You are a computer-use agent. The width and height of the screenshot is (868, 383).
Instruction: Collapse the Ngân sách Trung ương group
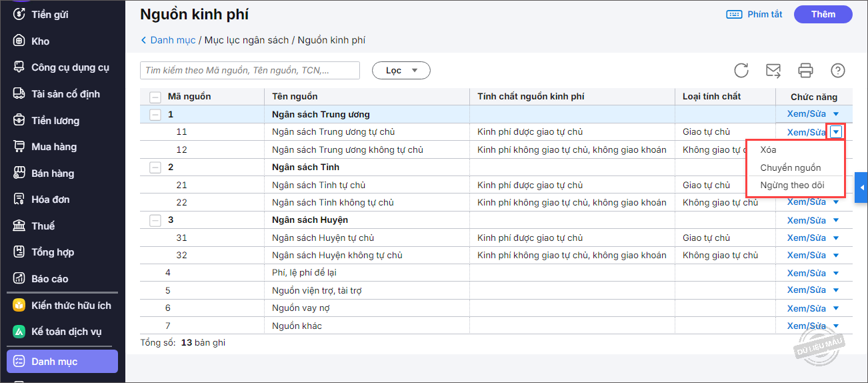point(155,115)
